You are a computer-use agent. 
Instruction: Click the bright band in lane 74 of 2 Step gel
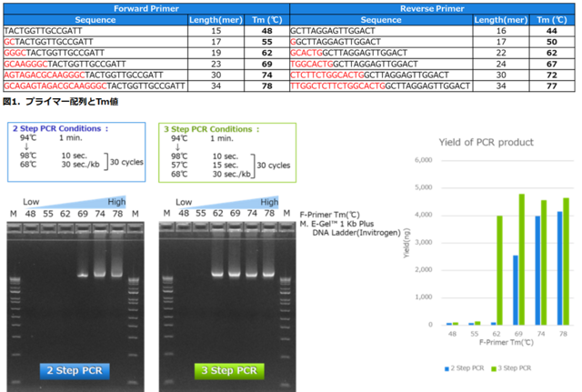[100, 275]
